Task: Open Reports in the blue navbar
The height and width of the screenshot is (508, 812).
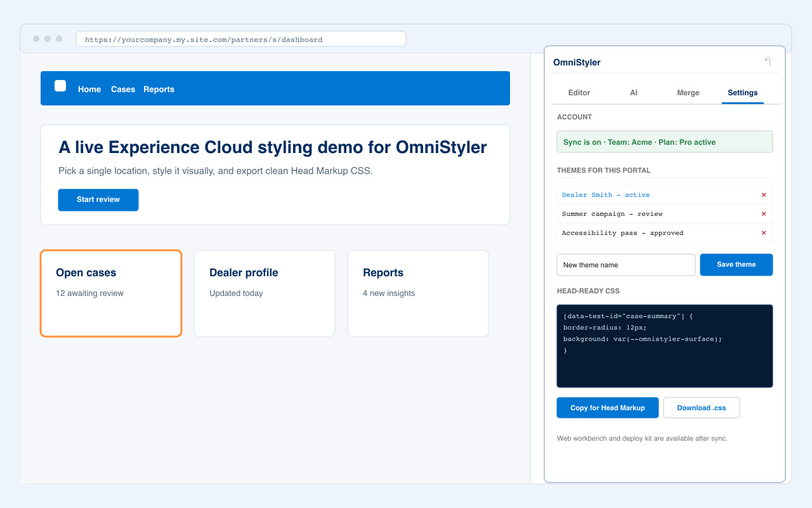Action: [159, 90]
